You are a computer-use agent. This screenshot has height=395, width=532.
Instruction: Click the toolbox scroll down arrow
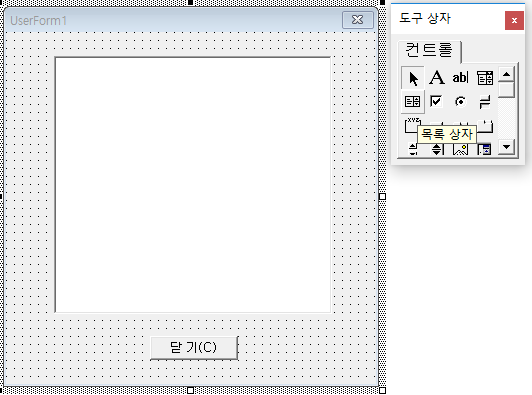507,147
